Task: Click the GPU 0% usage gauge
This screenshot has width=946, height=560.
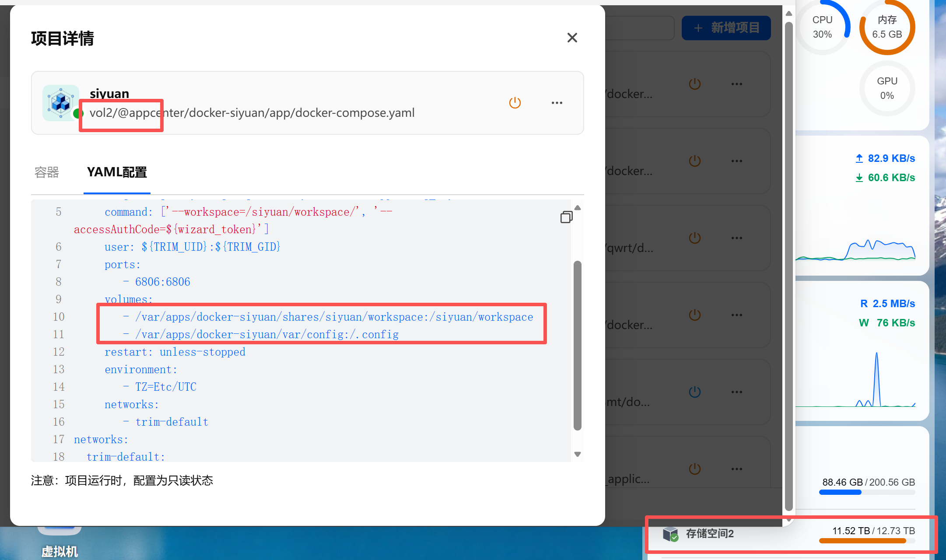Action: coord(887,88)
